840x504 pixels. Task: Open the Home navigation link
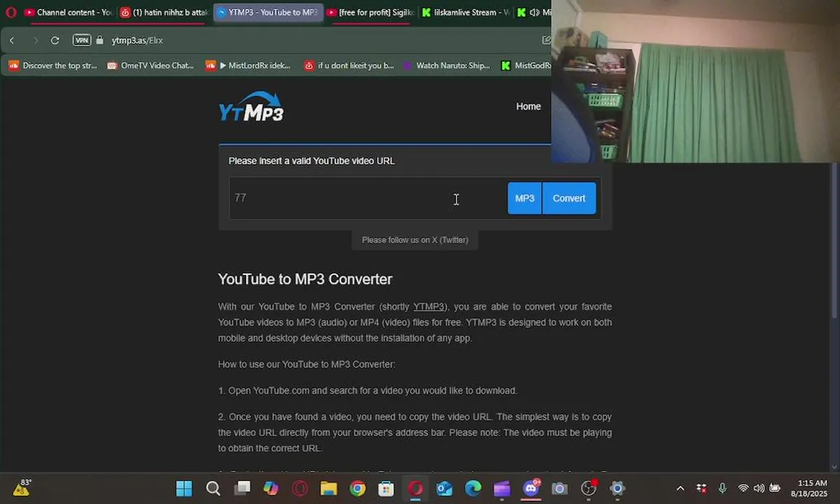[x=528, y=106]
